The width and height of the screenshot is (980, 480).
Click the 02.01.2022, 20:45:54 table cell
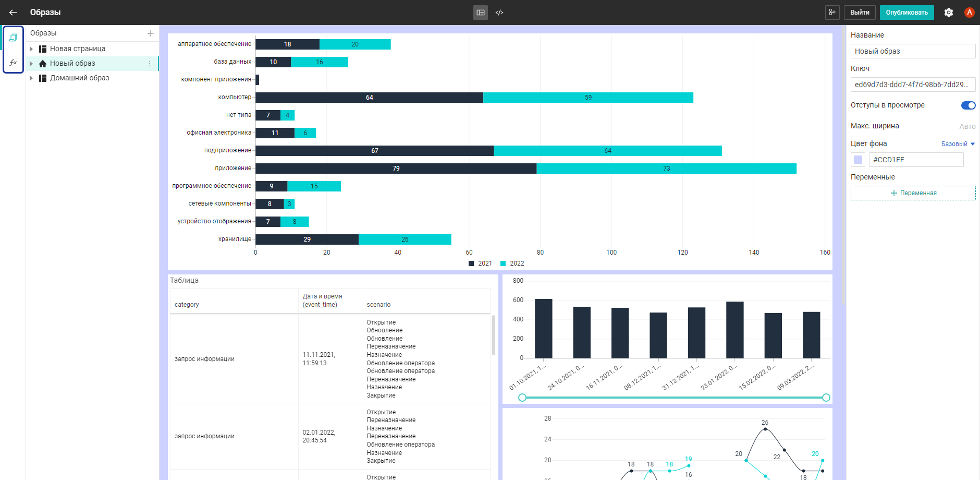tap(330, 437)
